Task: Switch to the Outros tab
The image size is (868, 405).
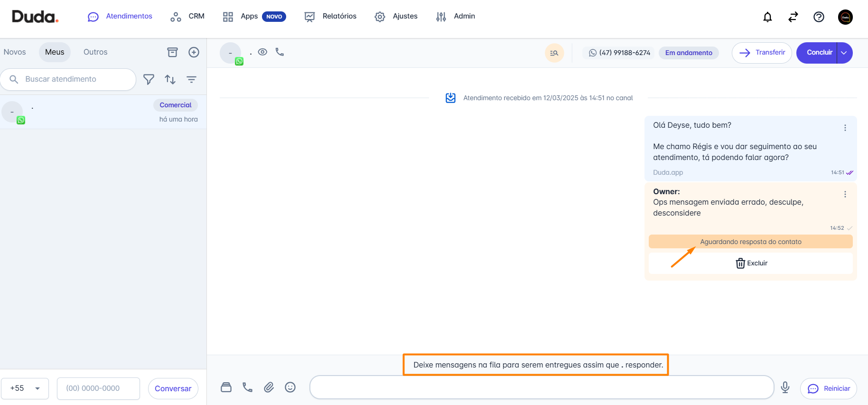Action: [95, 52]
